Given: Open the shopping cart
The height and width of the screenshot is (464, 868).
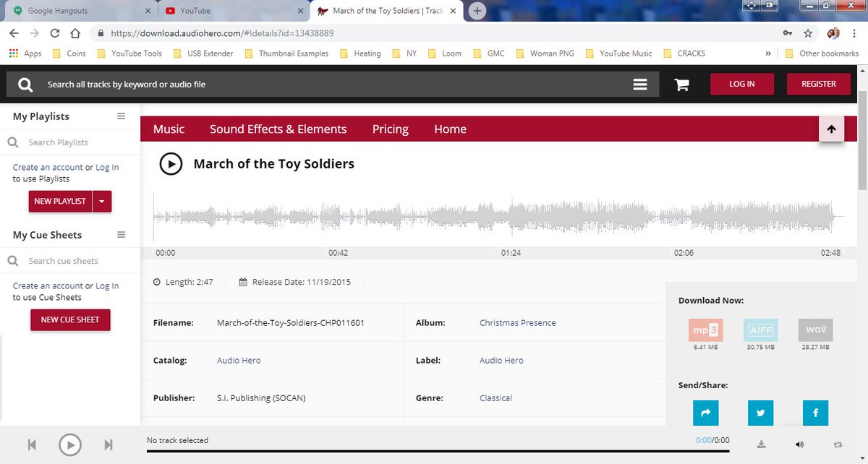Looking at the screenshot, I should 681,85.
